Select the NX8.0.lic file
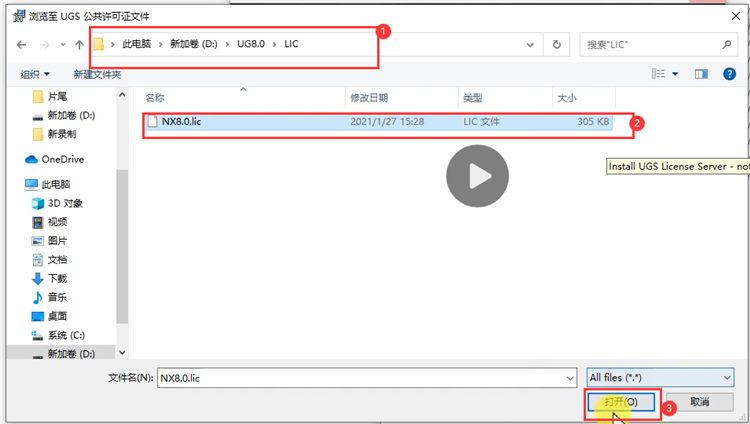The height and width of the screenshot is (424, 750). click(378, 122)
